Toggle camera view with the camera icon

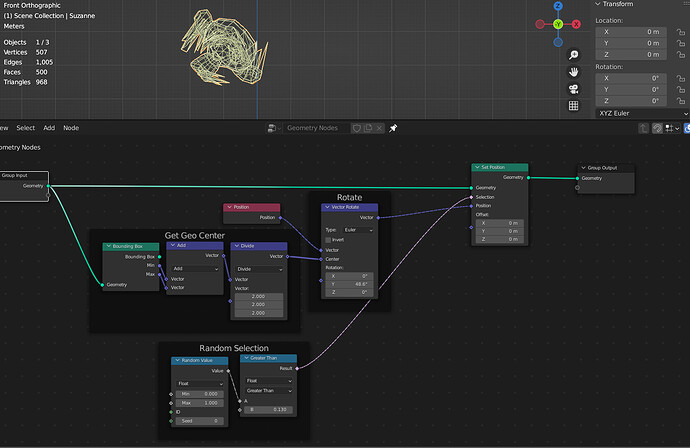[573, 89]
